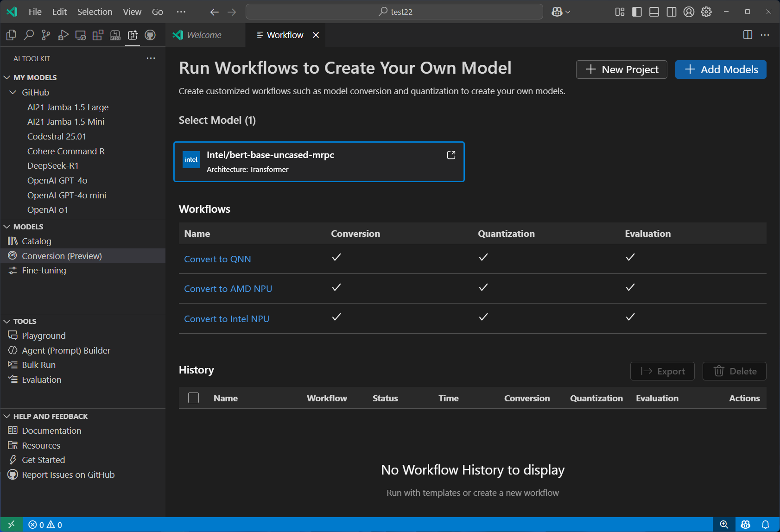Click the test22 search box
780x532 pixels.
point(394,12)
